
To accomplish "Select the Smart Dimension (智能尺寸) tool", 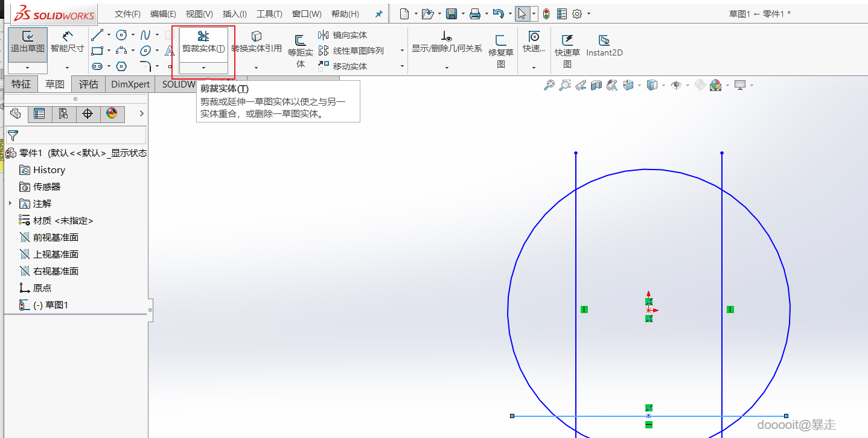I will (67, 42).
